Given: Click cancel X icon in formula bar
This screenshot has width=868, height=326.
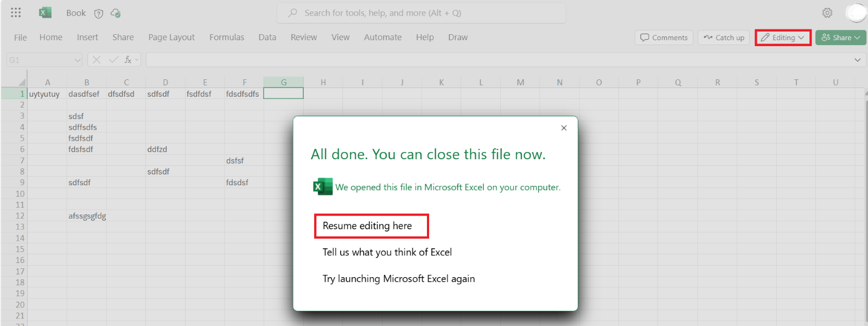Looking at the screenshot, I should tap(97, 60).
